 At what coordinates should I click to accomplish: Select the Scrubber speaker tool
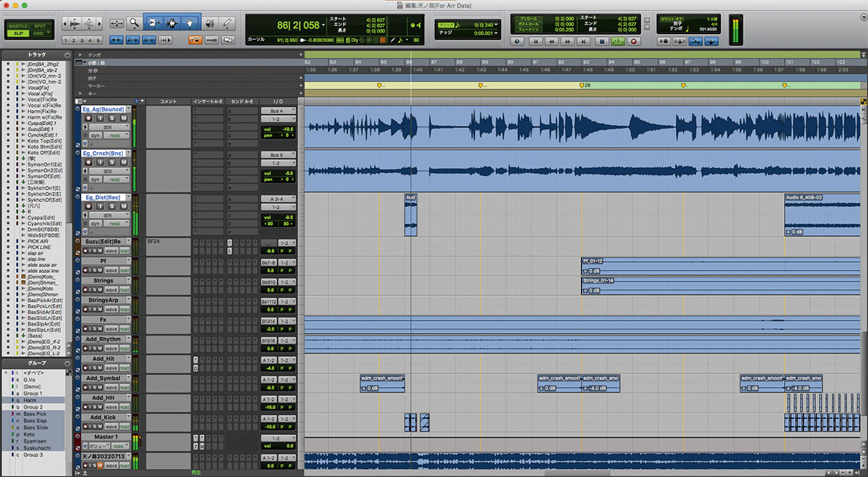(210, 23)
